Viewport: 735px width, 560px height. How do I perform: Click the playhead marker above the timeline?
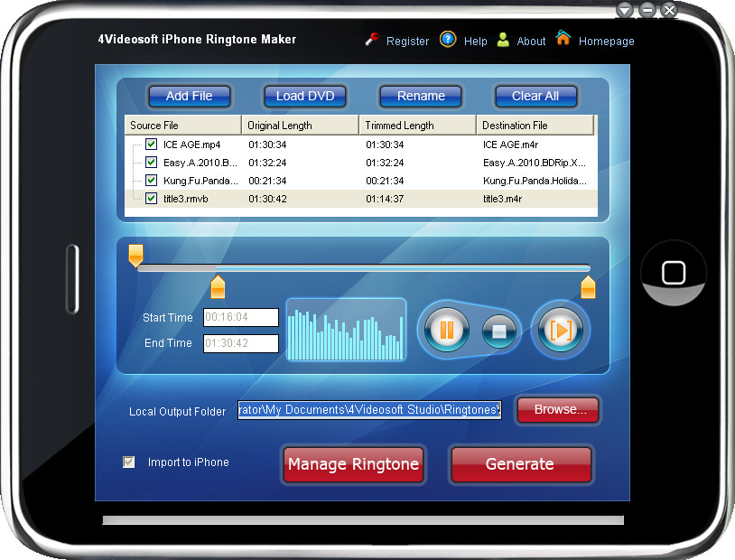pyautogui.click(x=135, y=255)
